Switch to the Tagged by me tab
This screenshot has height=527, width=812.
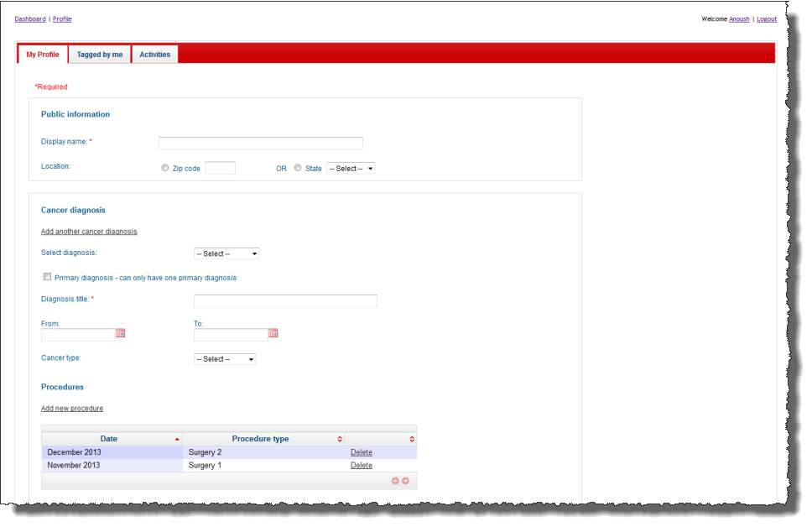pos(100,55)
